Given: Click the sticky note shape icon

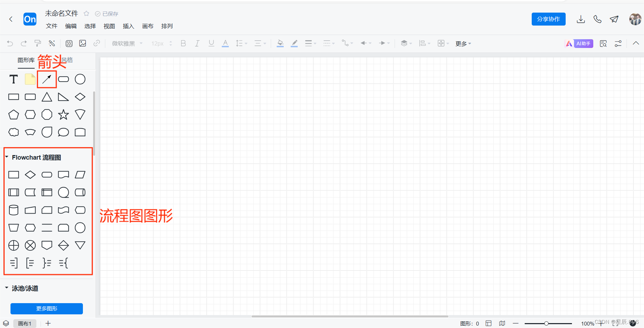Looking at the screenshot, I should click(30, 79).
